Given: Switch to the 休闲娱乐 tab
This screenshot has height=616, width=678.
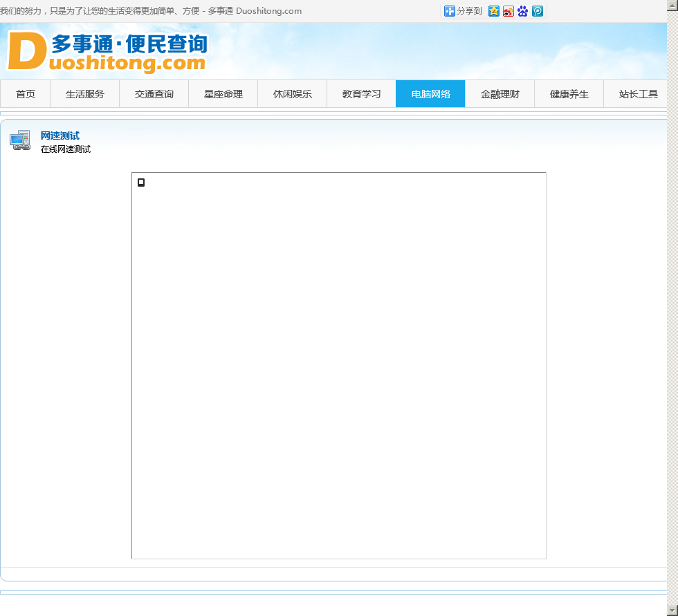Looking at the screenshot, I should point(292,94).
